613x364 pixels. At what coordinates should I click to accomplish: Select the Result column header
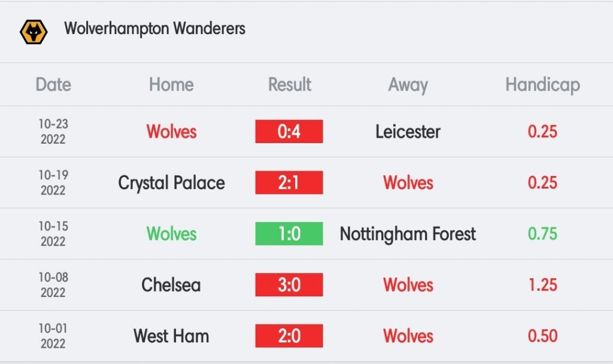click(290, 84)
